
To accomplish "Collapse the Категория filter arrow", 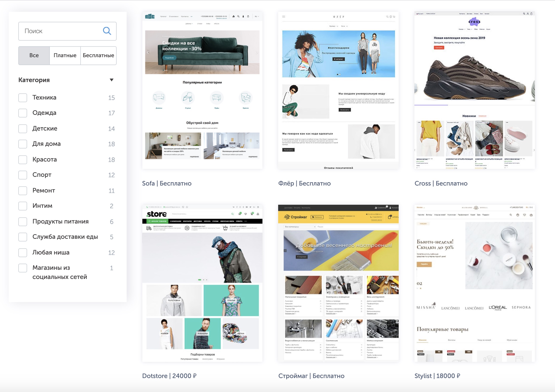I will [111, 80].
